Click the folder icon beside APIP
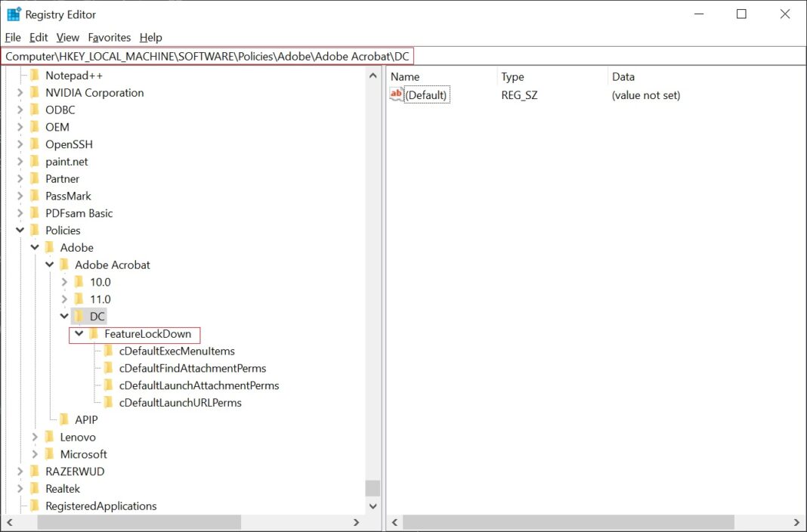Image resolution: width=807 pixels, height=532 pixels. pyautogui.click(x=64, y=420)
